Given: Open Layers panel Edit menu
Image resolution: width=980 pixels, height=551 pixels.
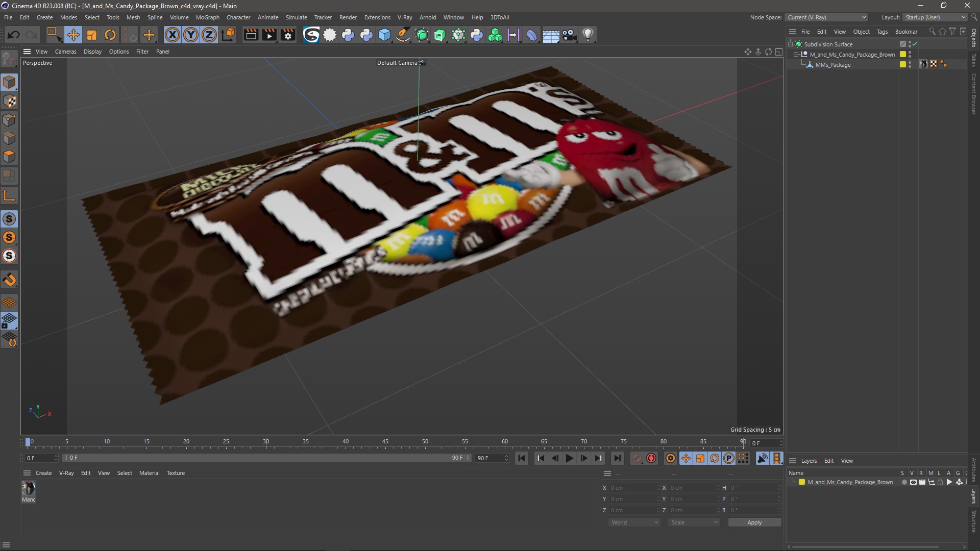Looking at the screenshot, I should coord(829,461).
